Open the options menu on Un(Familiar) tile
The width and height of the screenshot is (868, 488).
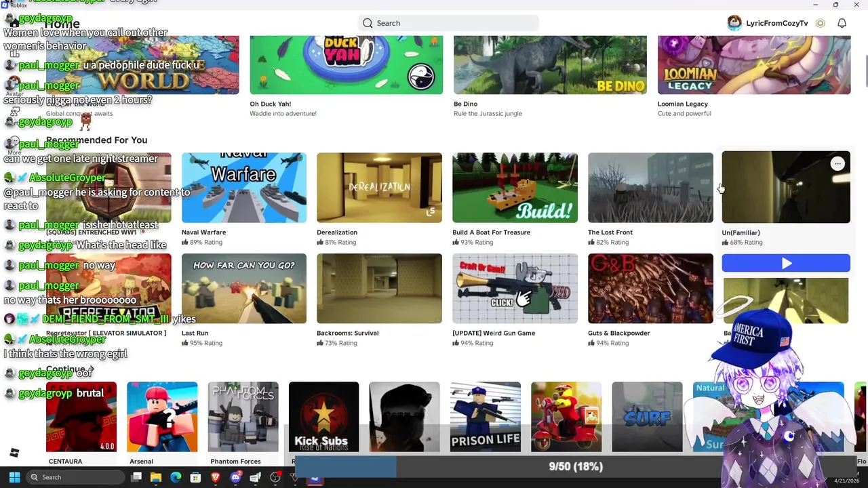pos(837,163)
